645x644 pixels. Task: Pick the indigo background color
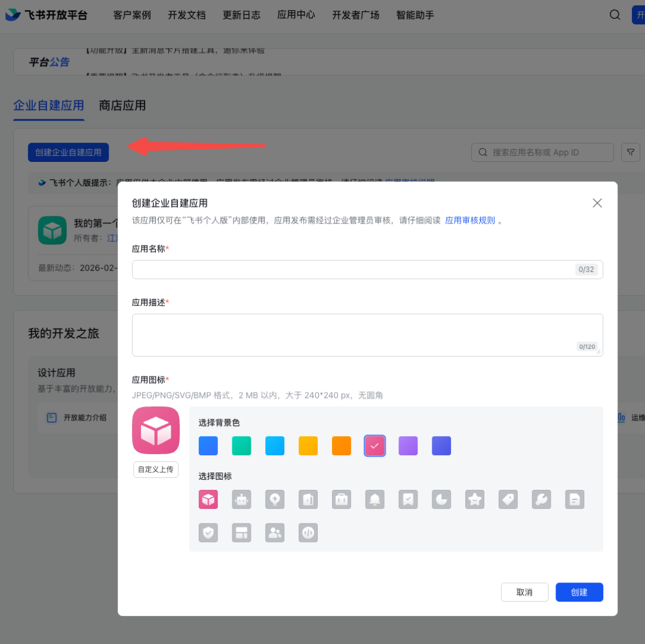pos(441,446)
